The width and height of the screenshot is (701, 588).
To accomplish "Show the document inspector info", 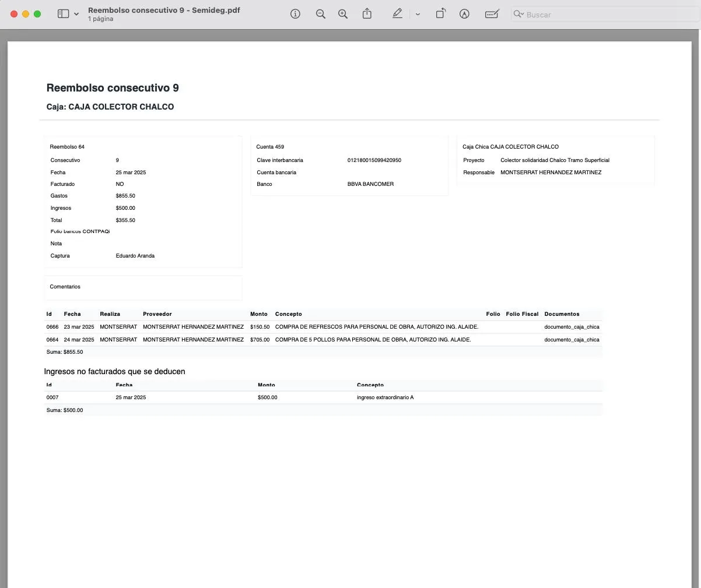I will pos(295,14).
